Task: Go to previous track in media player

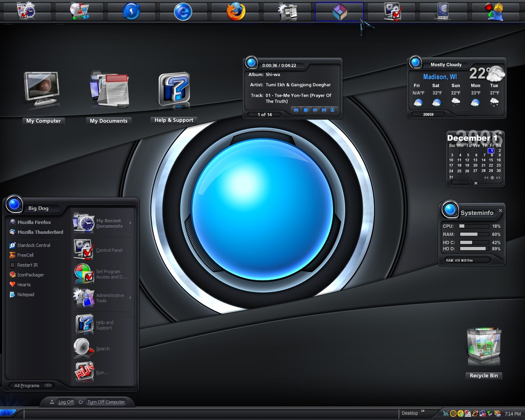Action: [297, 110]
